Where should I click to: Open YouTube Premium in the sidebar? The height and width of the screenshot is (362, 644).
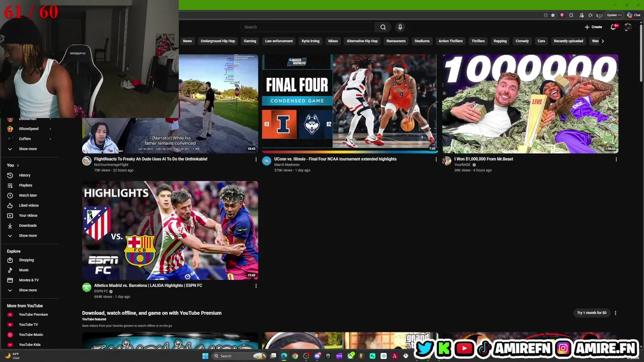point(33,314)
